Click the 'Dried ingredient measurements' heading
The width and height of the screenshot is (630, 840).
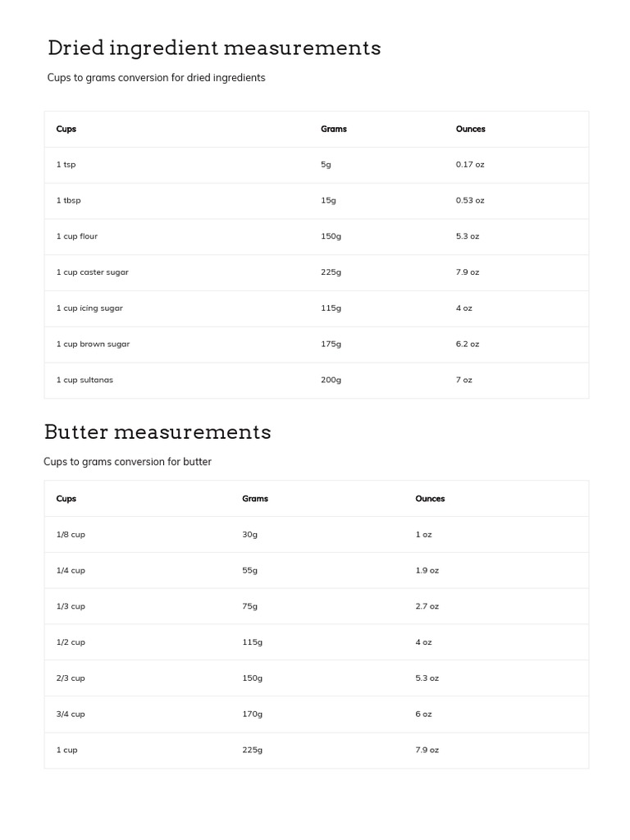pos(214,48)
